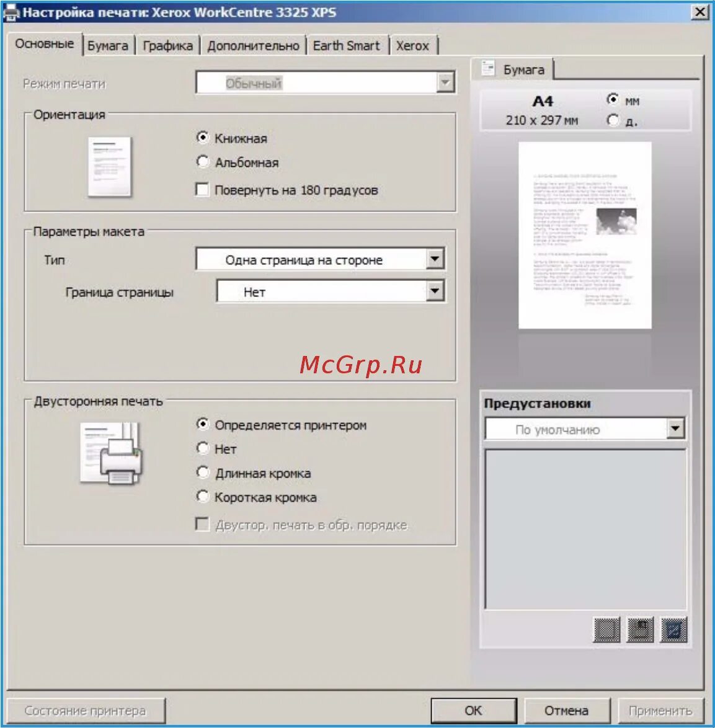Switch to the Дополнительно tab
The image size is (715, 728).
pyautogui.click(x=253, y=45)
